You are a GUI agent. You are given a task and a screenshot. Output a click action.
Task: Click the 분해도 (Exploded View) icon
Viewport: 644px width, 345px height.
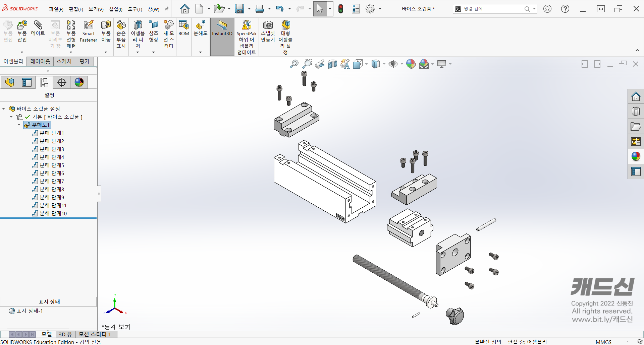pos(201,28)
